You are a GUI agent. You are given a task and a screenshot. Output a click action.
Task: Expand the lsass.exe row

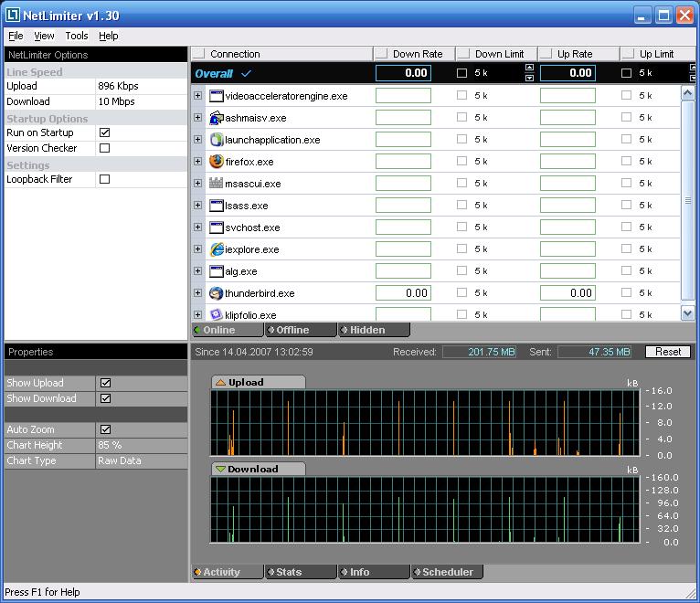[197, 205]
